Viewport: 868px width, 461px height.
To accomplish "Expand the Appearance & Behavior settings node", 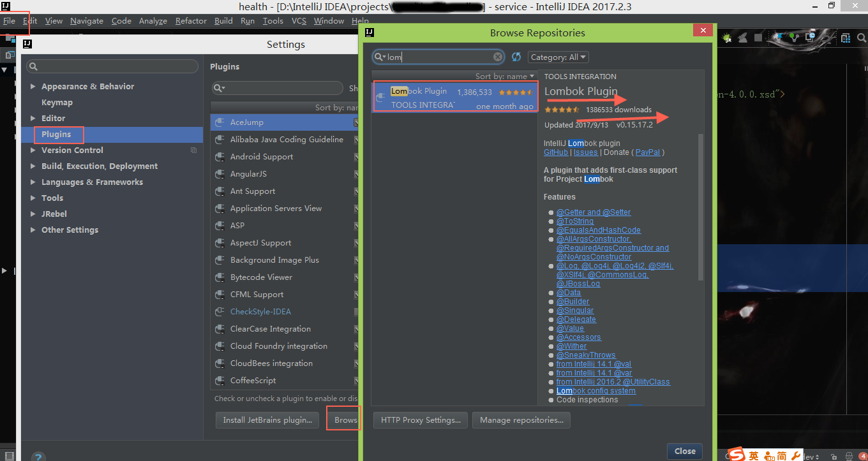I will point(33,87).
